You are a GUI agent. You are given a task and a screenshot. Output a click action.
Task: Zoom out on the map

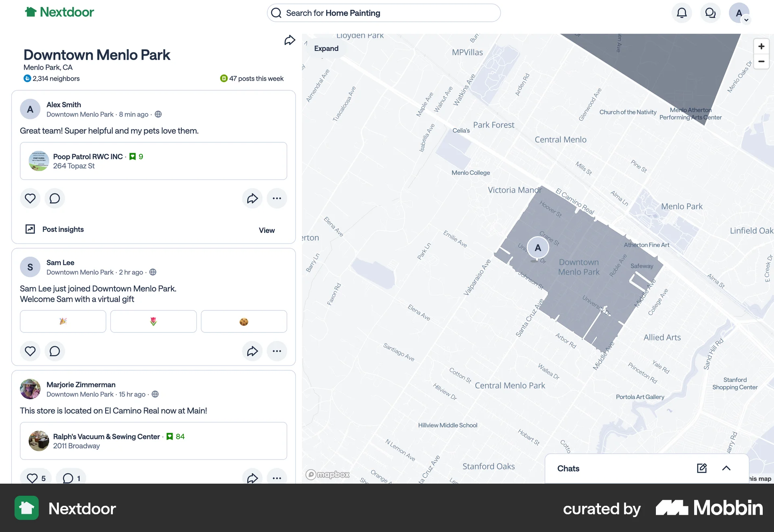(x=761, y=61)
